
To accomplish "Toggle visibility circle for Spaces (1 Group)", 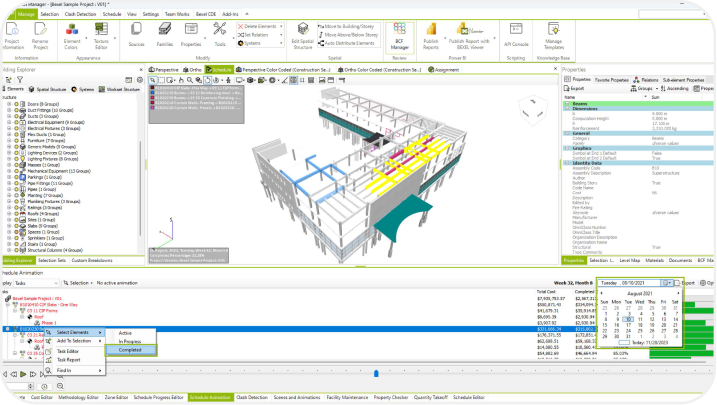I will point(16,232).
